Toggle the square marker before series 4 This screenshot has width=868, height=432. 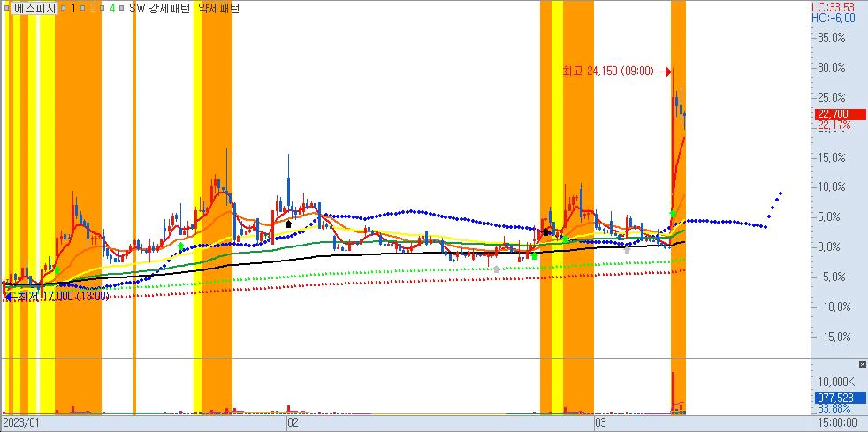pos(103,8)
